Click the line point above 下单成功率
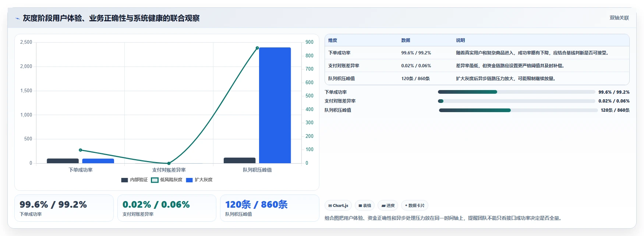This screenshot has height=236, width=644. coord(81,150)
